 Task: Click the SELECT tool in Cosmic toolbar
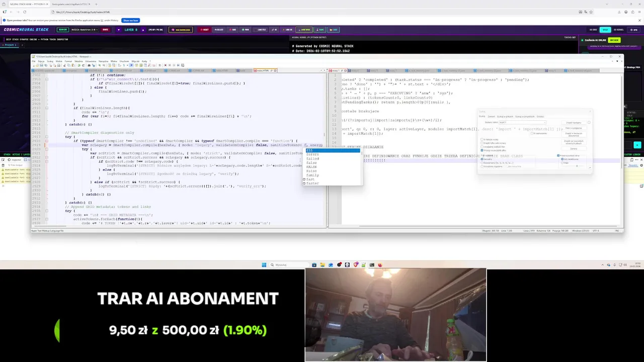(x=219, y=30)
